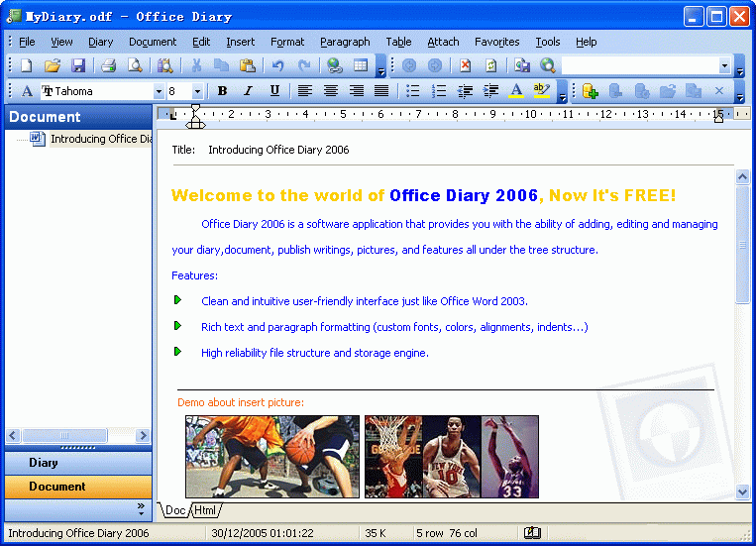
Task: Increase paragraph indent icon
Action: pos(490,91)
